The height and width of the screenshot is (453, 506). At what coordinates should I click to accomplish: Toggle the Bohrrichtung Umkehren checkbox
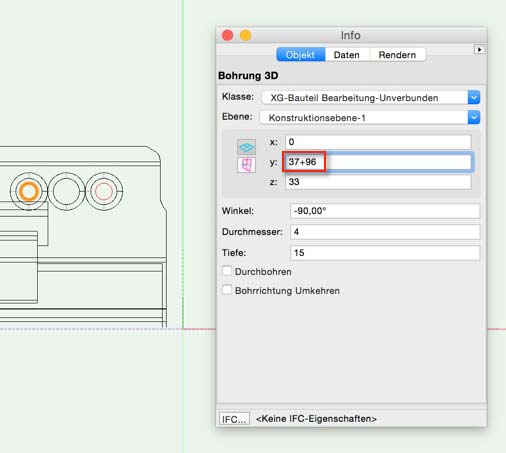[x=227, y=290]
